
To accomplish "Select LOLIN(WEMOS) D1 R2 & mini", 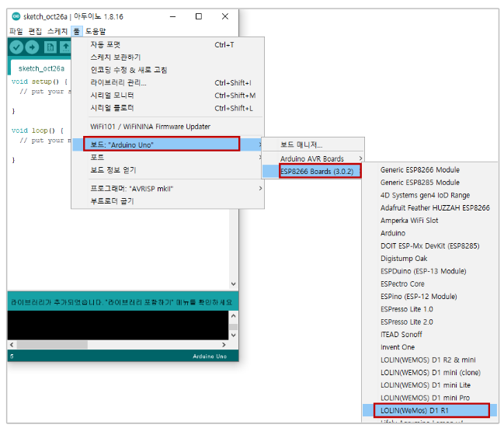I will point(430,360).
